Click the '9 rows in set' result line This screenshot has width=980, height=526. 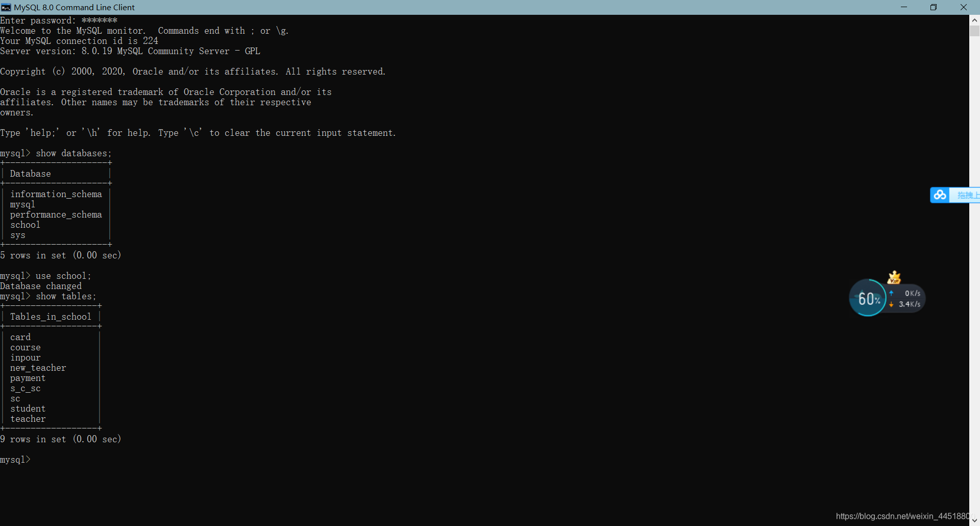[x=61, y=439]
